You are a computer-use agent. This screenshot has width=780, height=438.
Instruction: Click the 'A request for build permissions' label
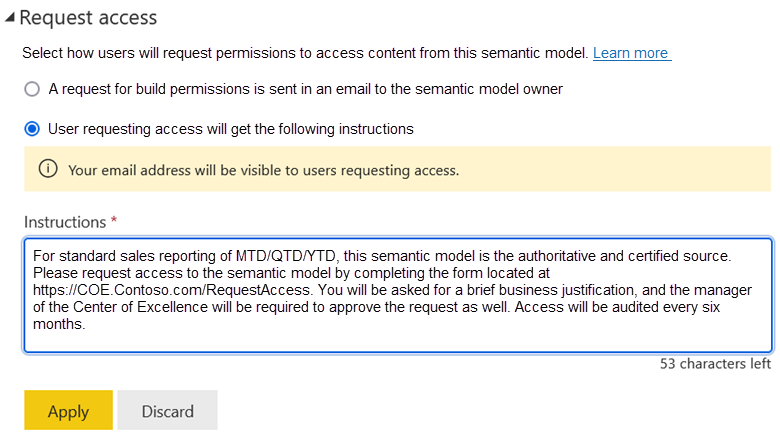tap(305, 89)
